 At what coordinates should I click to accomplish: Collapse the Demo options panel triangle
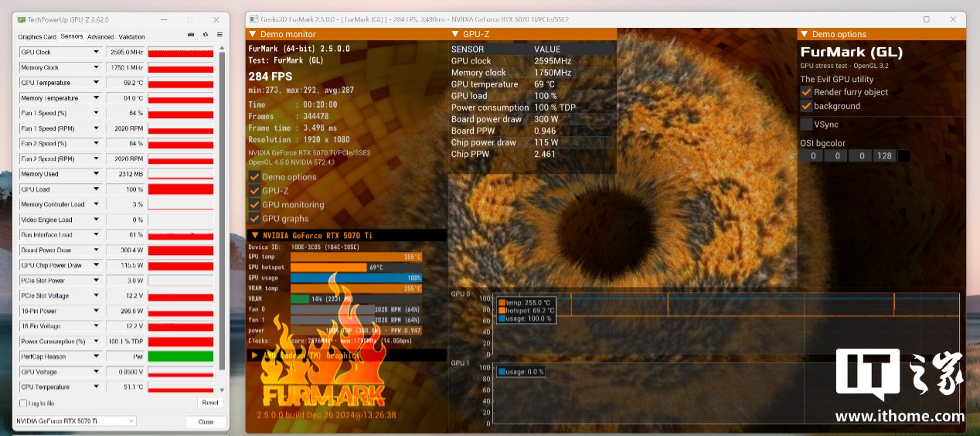tap(804, 34)
